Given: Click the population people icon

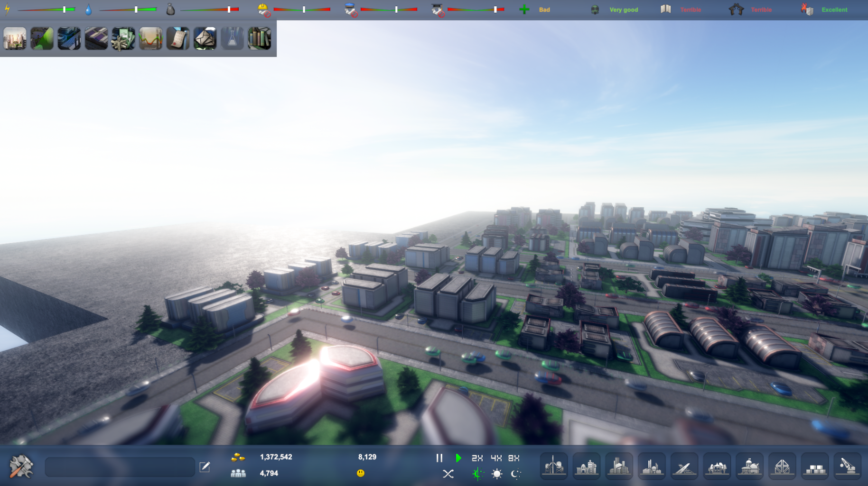Looking at the screenshot, I should pyautogui.click(x=238, y=473).
